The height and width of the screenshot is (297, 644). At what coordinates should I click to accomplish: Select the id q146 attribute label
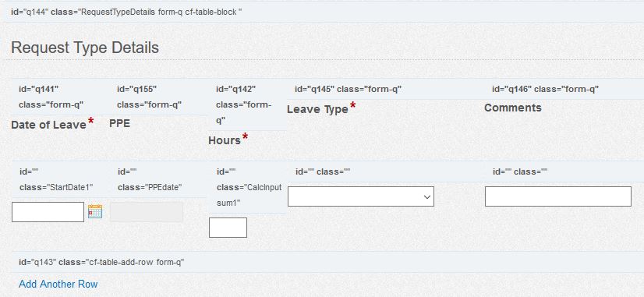point(545,89)
